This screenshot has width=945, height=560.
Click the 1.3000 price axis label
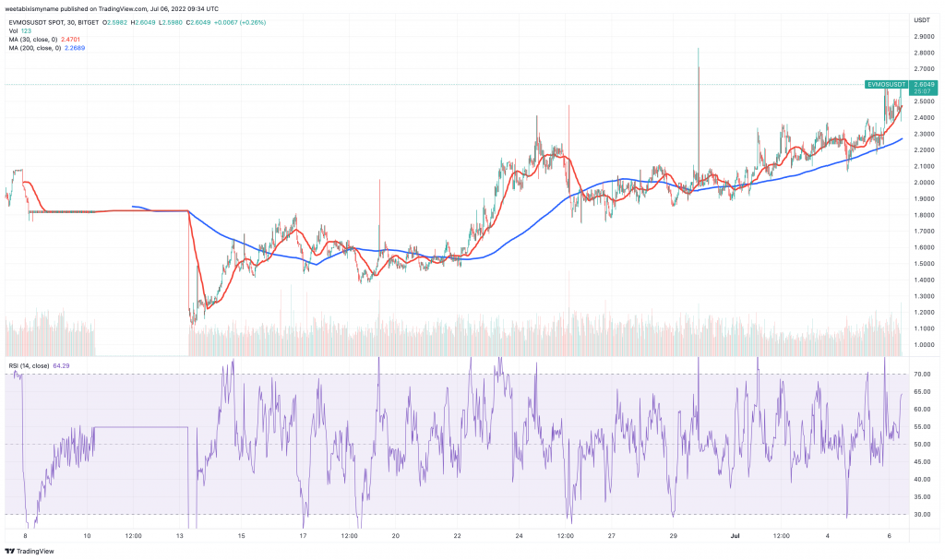924,296
